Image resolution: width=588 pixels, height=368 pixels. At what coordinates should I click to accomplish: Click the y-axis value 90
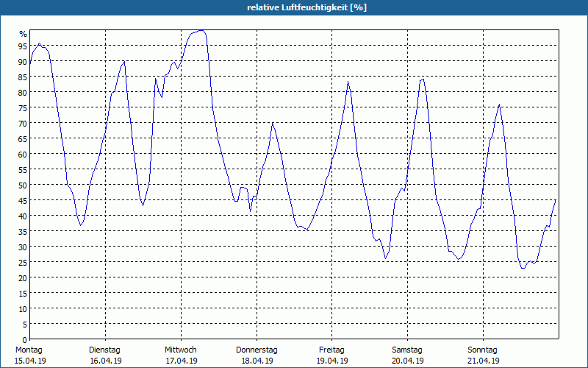(x=23, y=62)
